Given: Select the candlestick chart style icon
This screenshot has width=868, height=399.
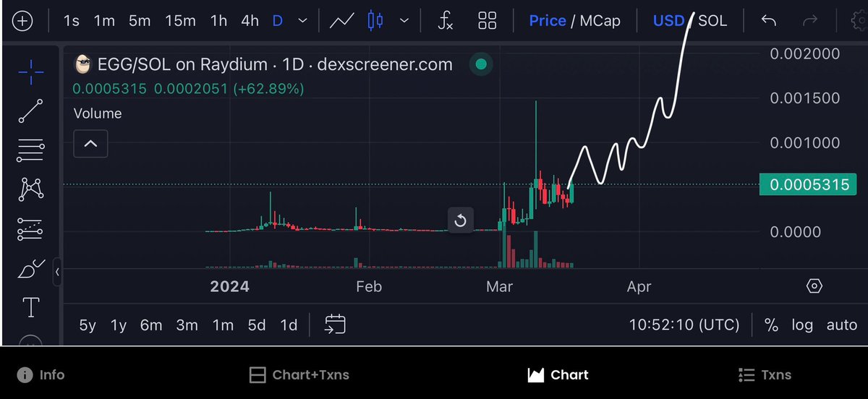Looking at the screenshot, I should point(375,21).
